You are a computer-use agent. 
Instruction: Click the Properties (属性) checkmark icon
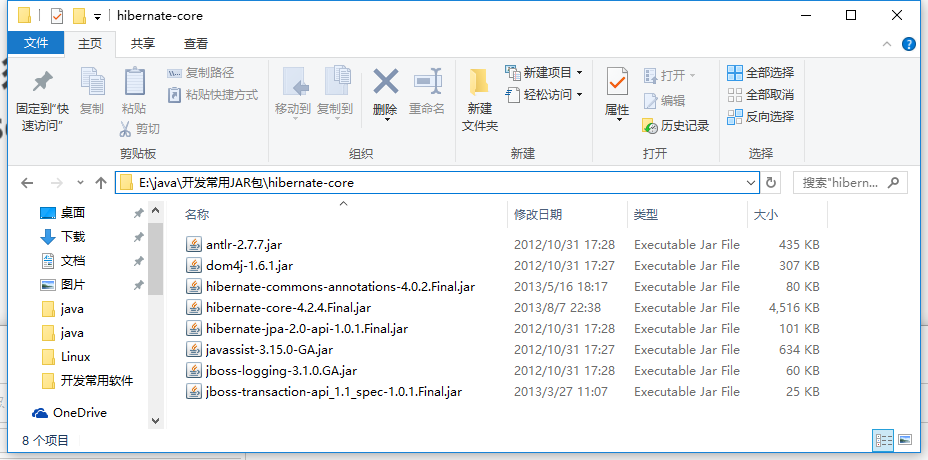617,82
